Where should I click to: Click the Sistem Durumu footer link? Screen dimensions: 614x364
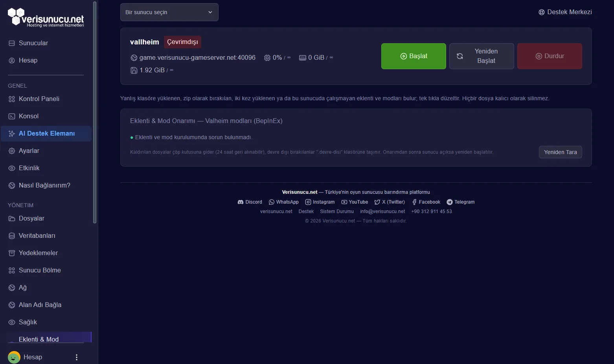coord(337,211)
